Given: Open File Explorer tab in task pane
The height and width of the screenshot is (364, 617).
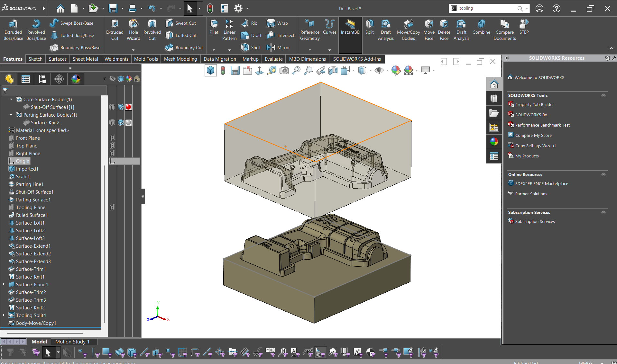Looking at the screenshot, I should point(494,113).
